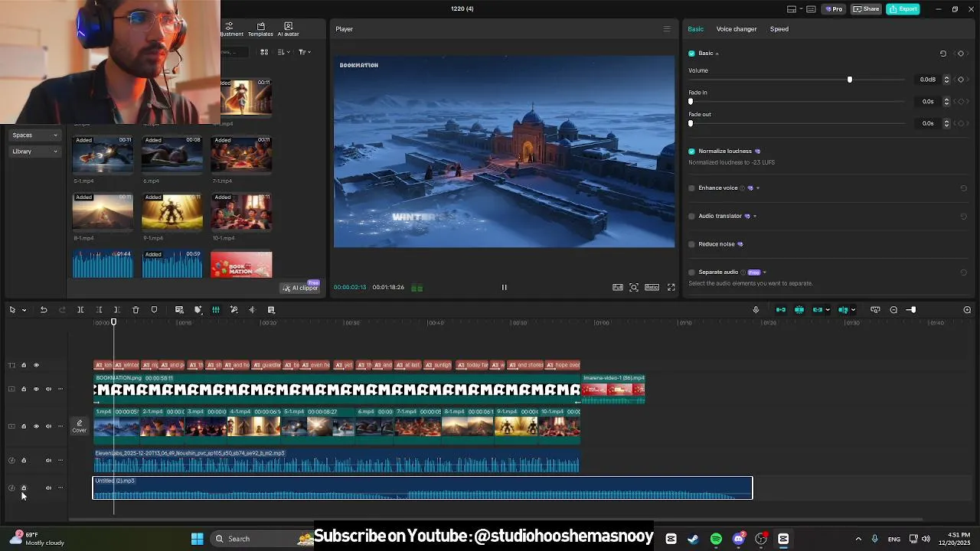This screenshot has height=551, width=980.
Task: Switch to the Voice changer tab
Action: tap(737, 29)
